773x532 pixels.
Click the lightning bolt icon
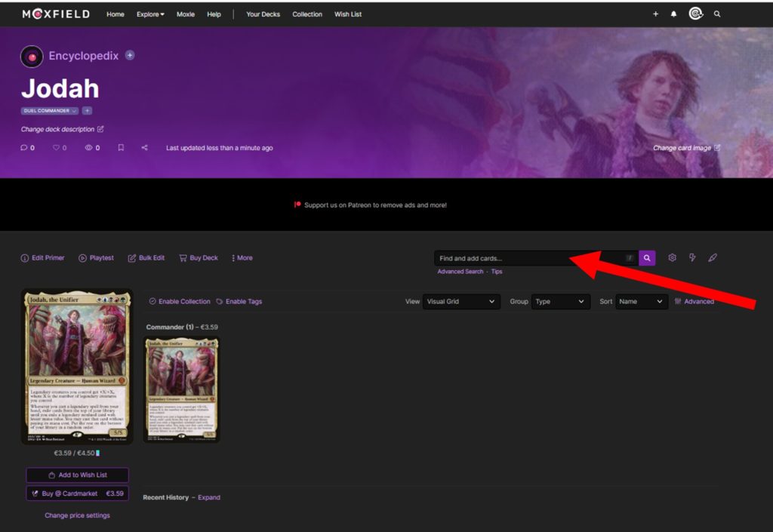pyautogui.click(x=692, y=257)
